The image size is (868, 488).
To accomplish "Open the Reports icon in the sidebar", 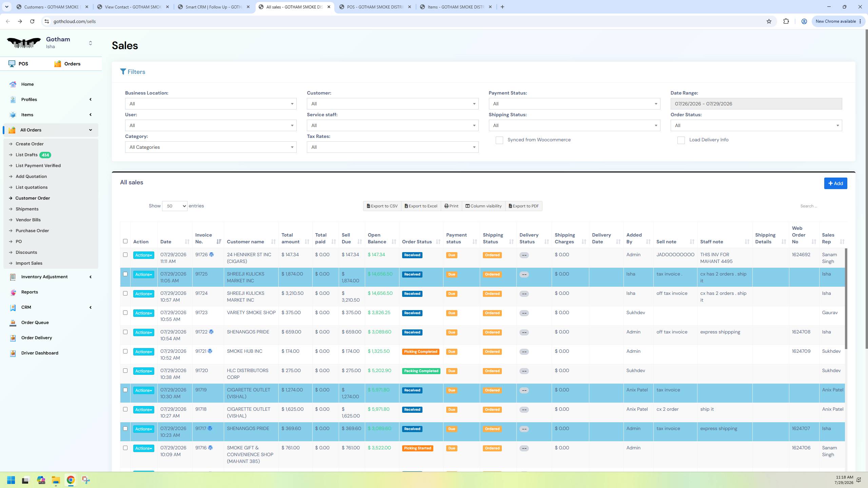I will pos(13,292).
